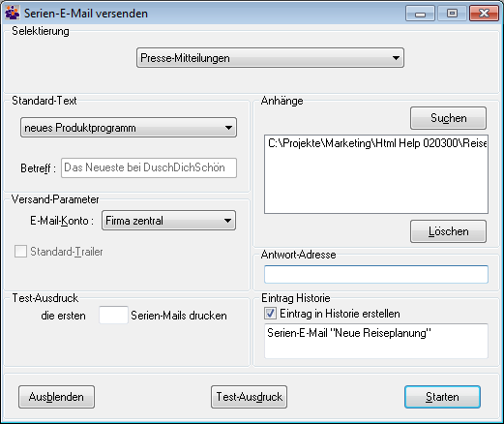Click the history text Serien-E-Mail Neue Reiseplanung
Screen dimensions: 504x424
(349, 333)
